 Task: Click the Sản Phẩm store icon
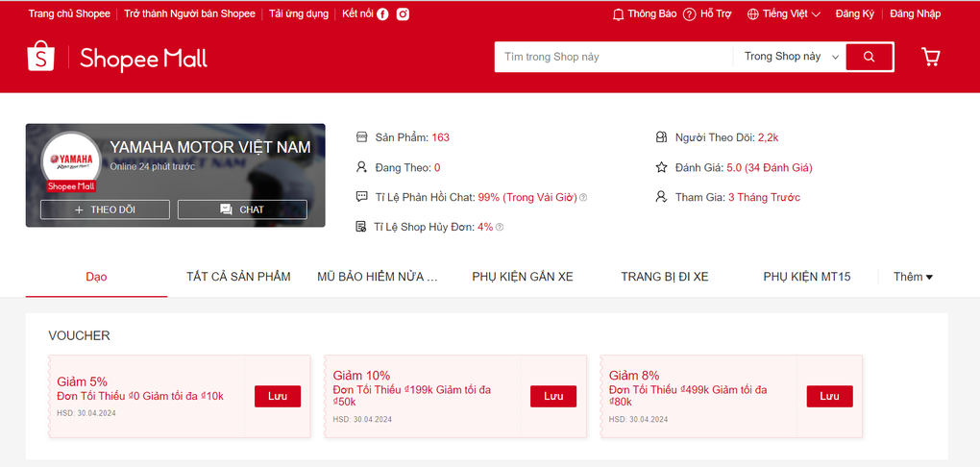(361, 136)
